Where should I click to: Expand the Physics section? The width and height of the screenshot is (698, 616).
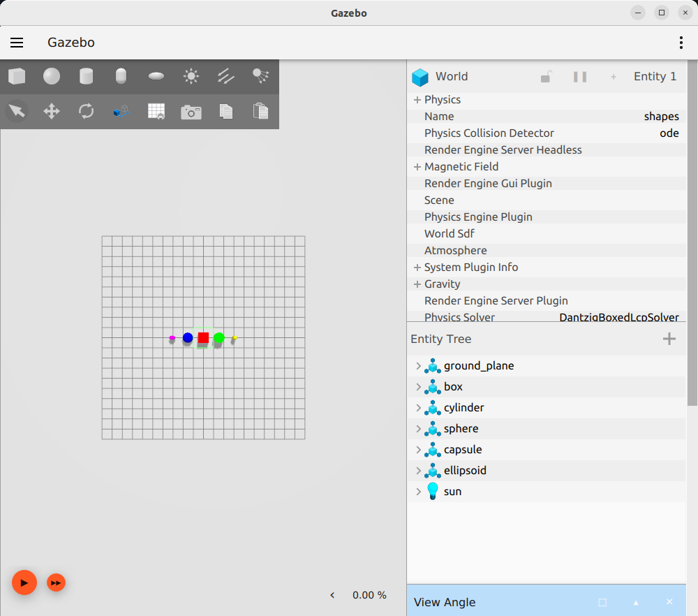pyautogui.click(x=417, y=100)
